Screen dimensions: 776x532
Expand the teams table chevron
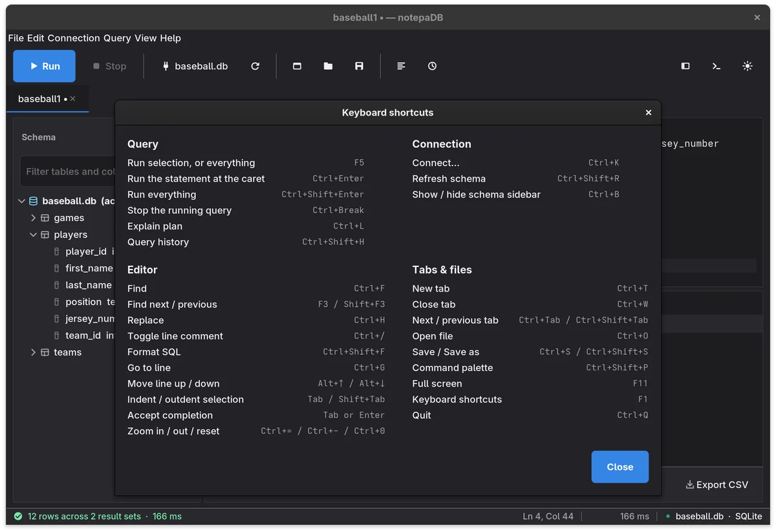(34, 352)
